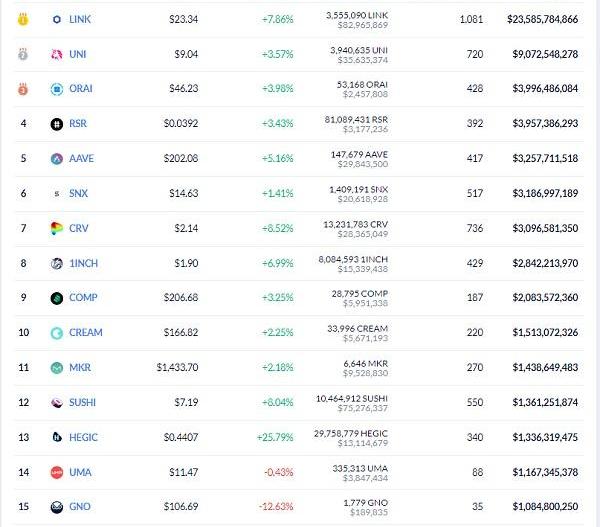This screenshot has width=600, height=527.
Task: Click the ORAI coin logo icon
Action: point(57,89)
